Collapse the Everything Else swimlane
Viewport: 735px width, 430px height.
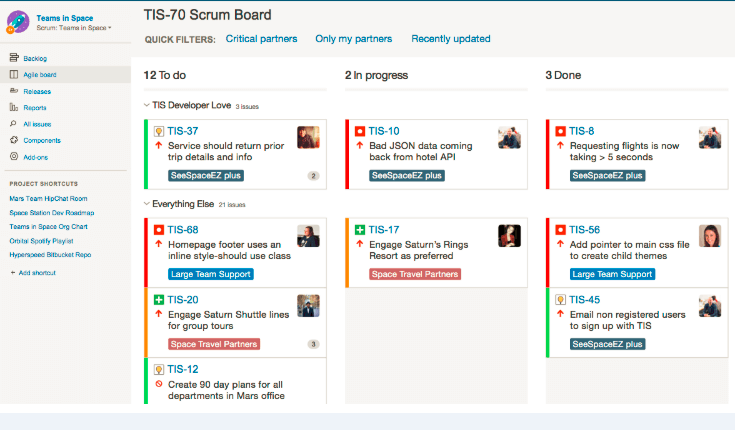coord(147,204)
